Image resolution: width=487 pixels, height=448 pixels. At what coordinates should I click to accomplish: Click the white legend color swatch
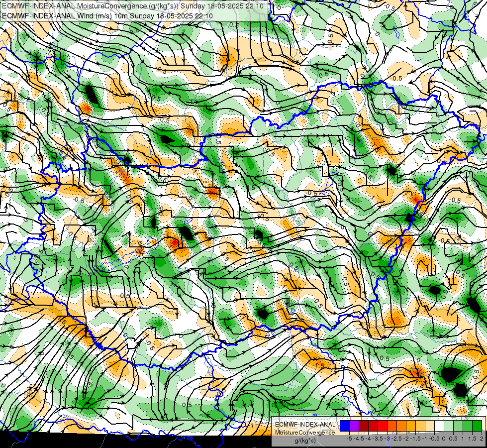point(439,426)
